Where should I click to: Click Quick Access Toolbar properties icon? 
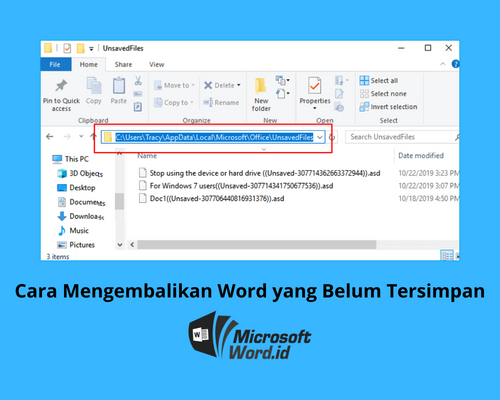(67, 48)
